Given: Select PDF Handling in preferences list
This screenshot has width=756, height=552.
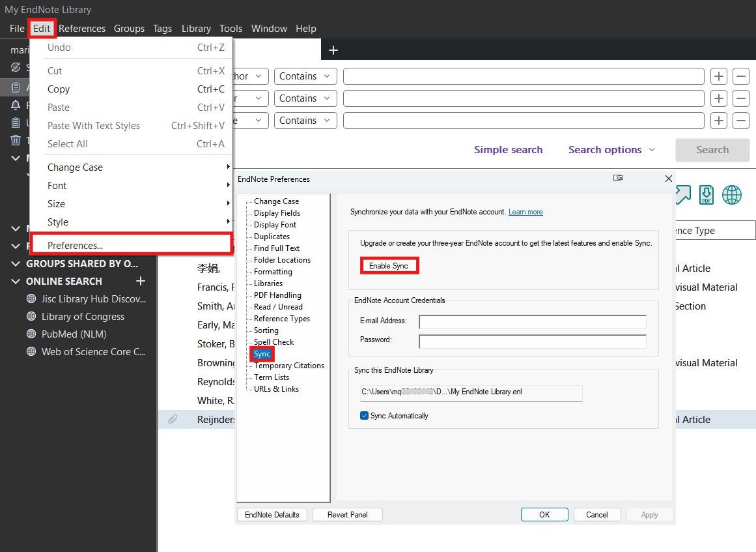Looking at the screenshot, I should [x=277, y=295].
